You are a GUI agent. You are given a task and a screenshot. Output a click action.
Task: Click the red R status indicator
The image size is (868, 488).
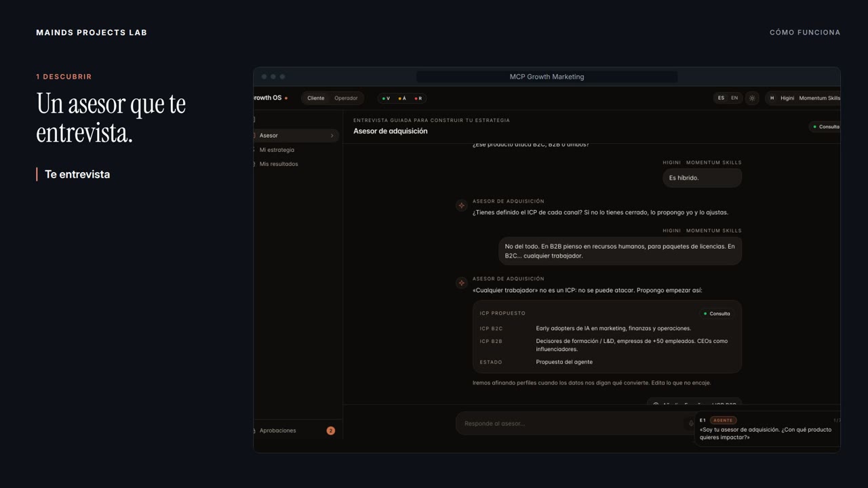(418, 98)
